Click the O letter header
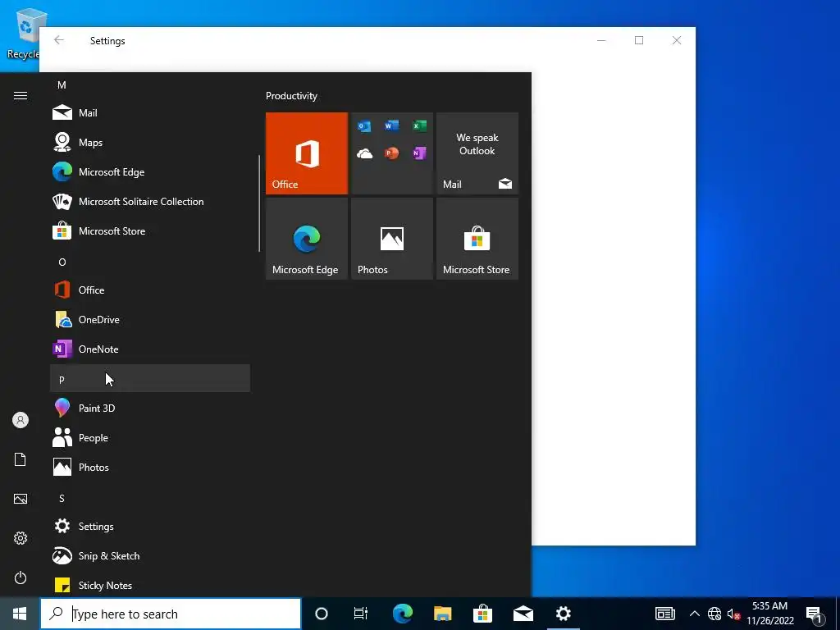Viewport: 840px width, 630px height. point(150,262)
